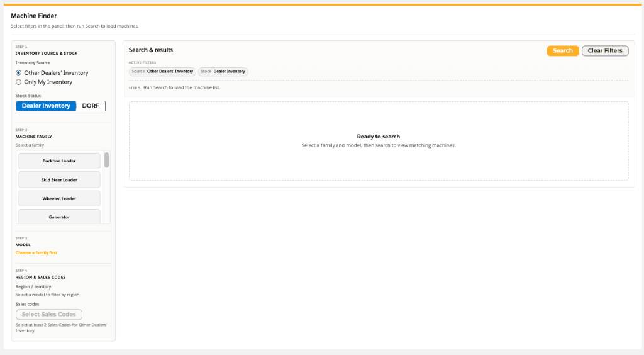The image size is (644, 355).
Task: Switch stock status to DORF
Action: [91, 106]
